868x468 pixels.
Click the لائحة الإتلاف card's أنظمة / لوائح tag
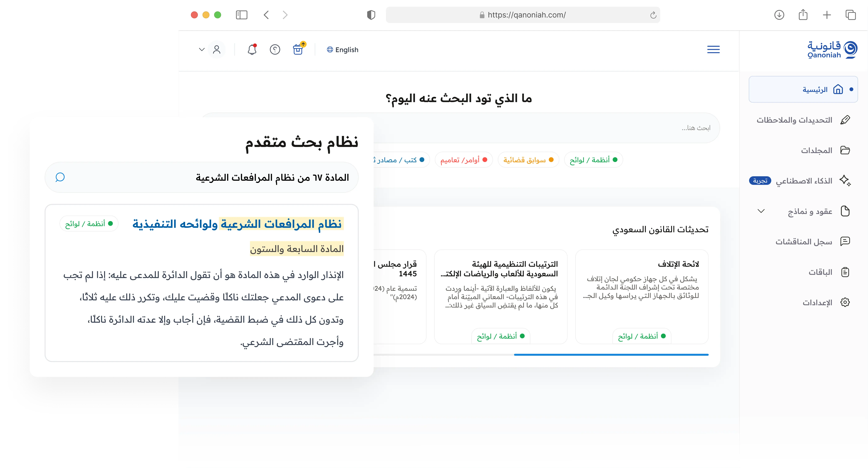click(642, 336)
